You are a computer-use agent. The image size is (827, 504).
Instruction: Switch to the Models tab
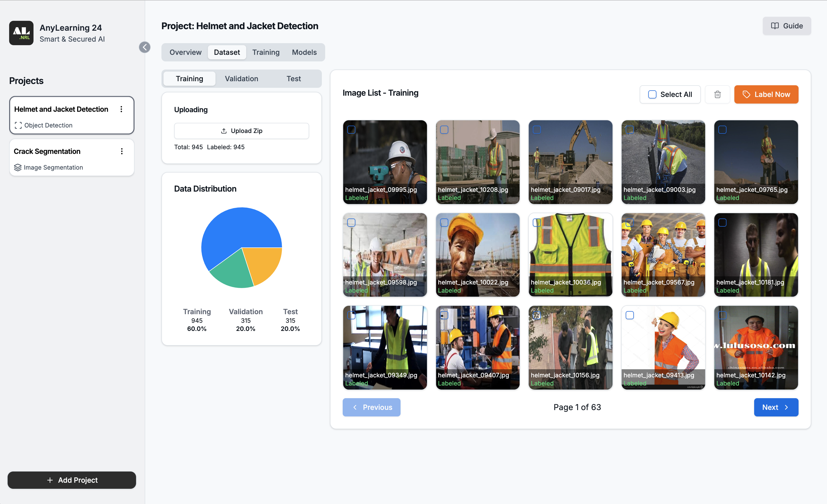click(304, 52)
